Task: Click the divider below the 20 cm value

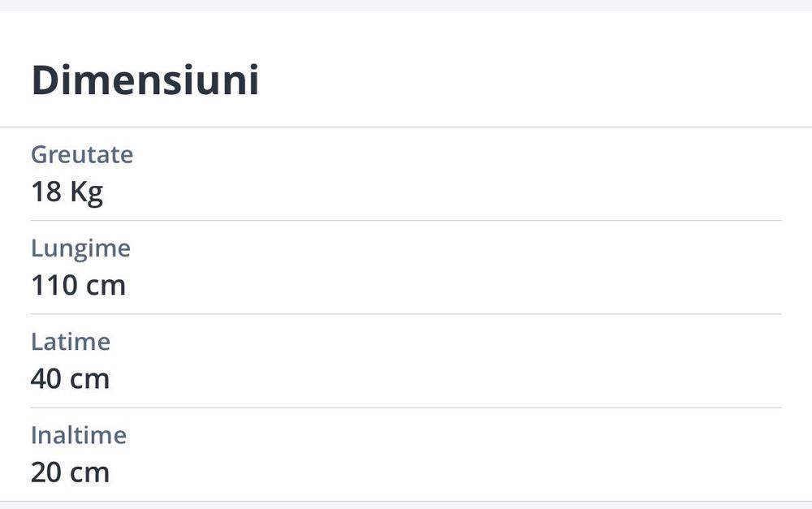Action: 406,501
